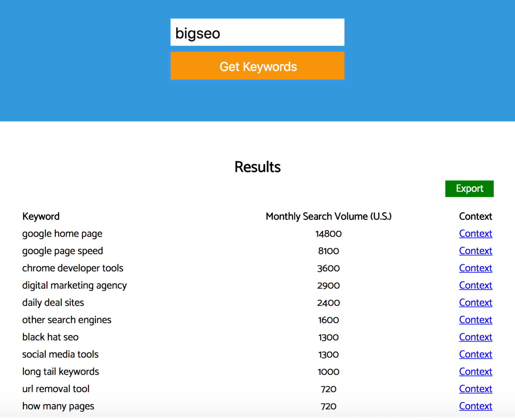Open Context link for daily deal sites
The width and height of the screenshot is (515, 420).
(x=475, y=303)
